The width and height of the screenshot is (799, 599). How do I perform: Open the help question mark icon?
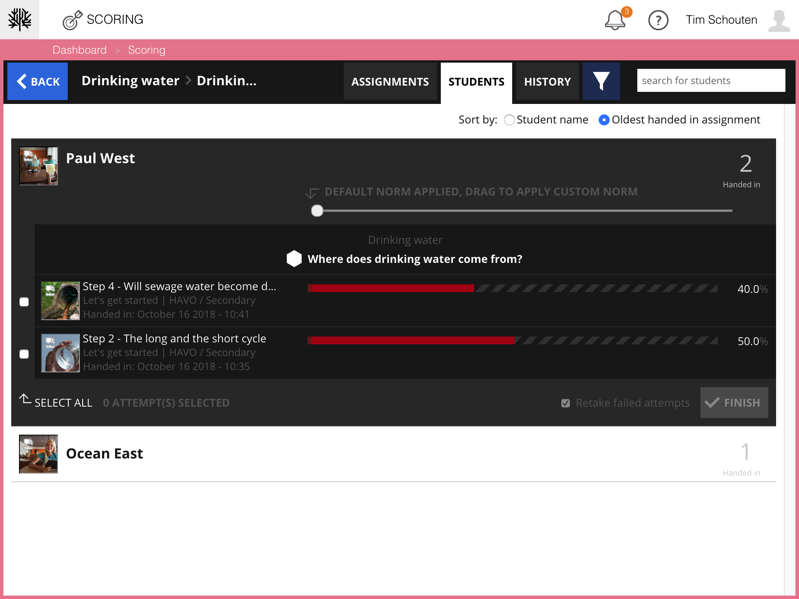(x=658, y=20)
